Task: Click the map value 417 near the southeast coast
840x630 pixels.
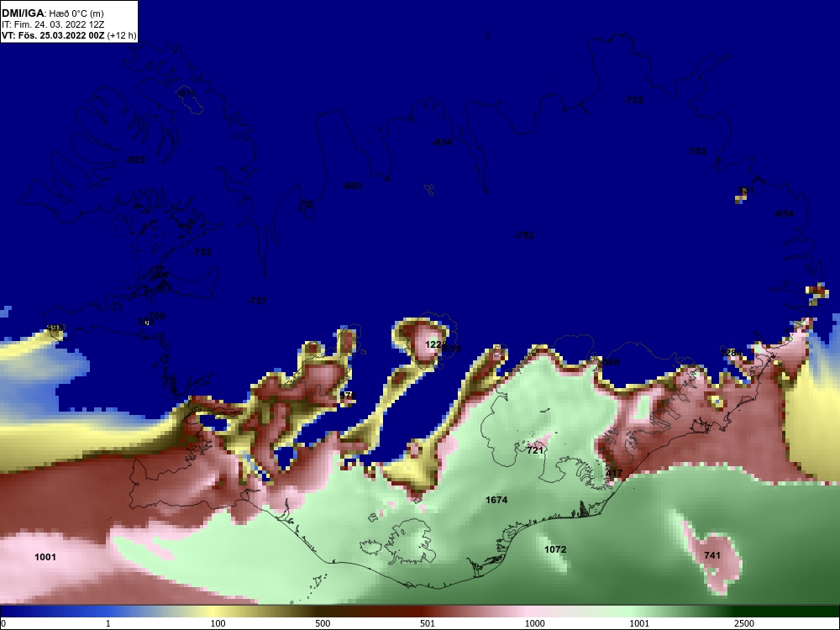Action: coord(614,473)
